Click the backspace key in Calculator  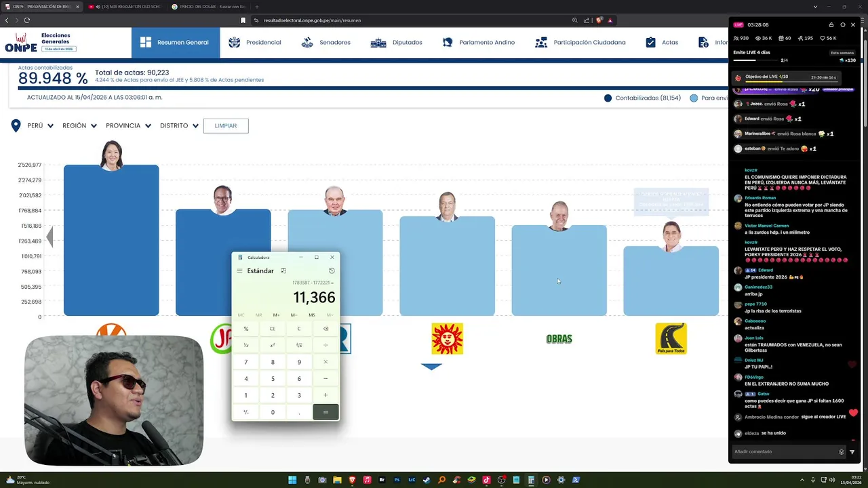[325, 329]
